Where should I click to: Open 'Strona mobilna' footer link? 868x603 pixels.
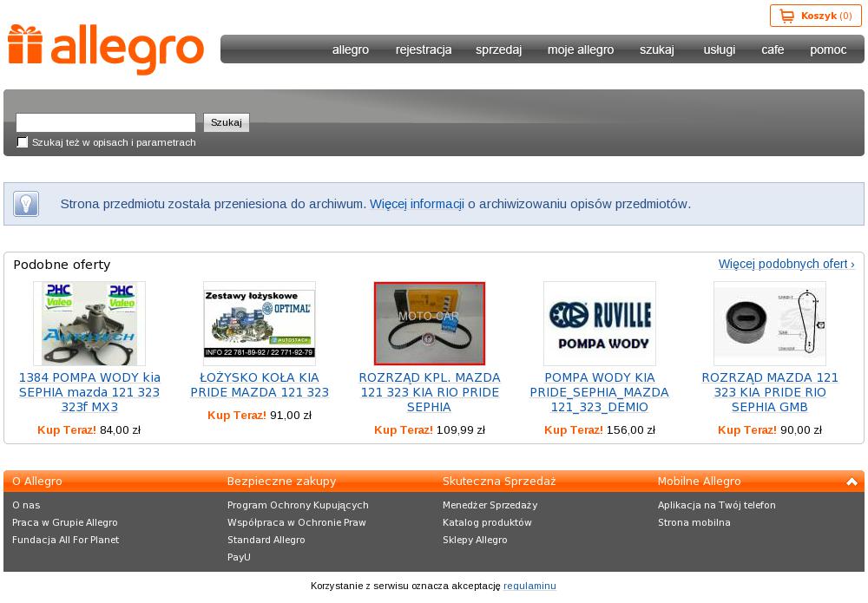(694, 523)
